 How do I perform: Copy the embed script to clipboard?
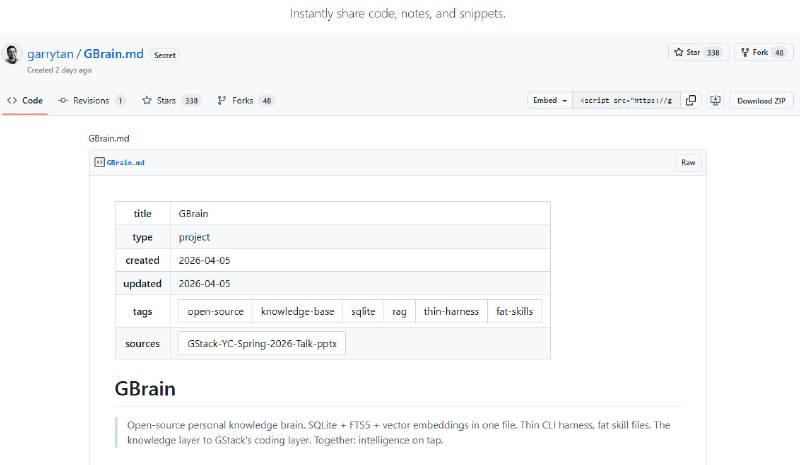691,100
